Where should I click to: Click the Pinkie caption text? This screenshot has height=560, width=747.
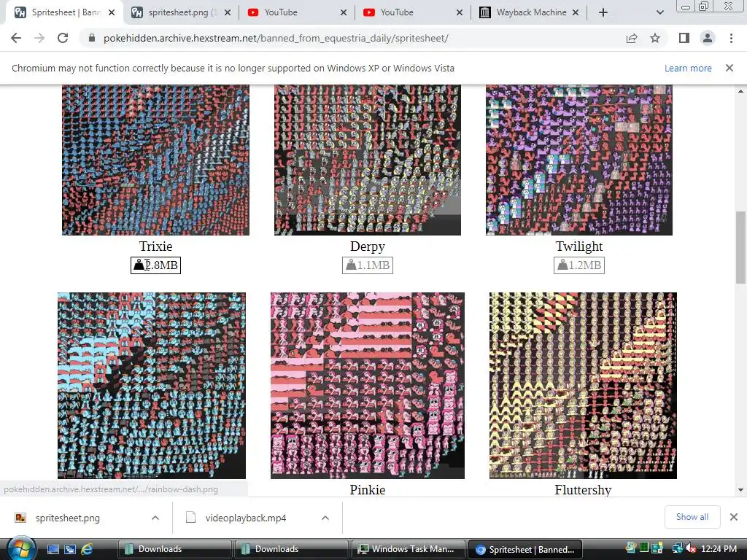368,489
